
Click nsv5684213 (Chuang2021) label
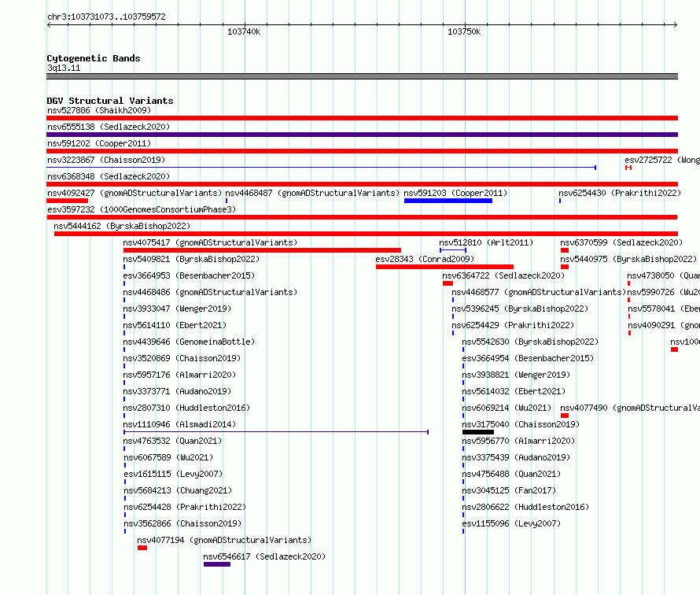pos(178,490)
